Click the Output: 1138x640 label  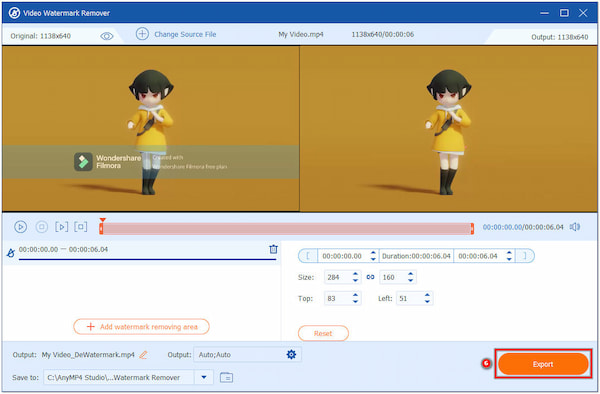click(559, 37)
